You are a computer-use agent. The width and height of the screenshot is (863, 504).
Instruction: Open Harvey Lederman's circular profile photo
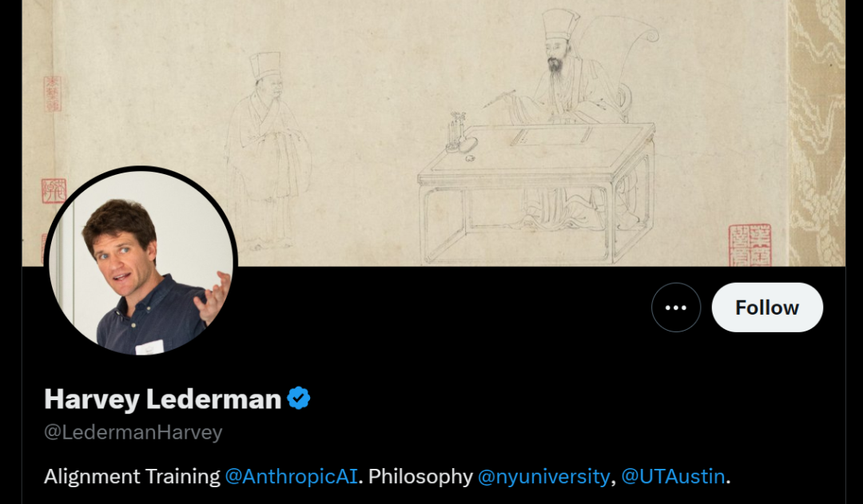pyautogui.click(x=141, y=263)
